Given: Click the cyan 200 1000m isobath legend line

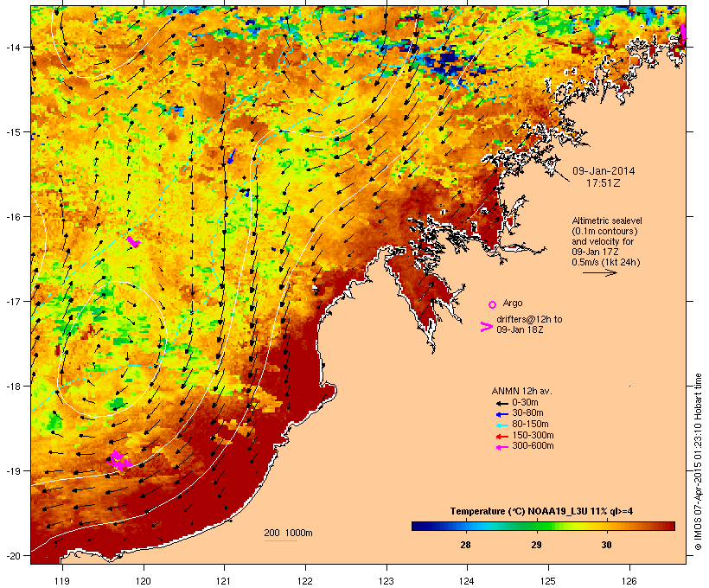Looking at the screenshot, I should tap(280, 540).
